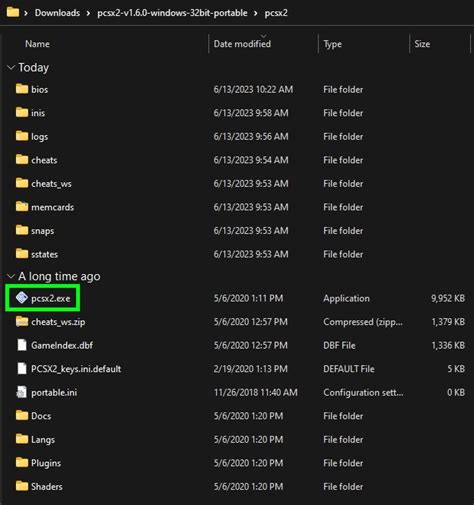This screenshot has width=474, height=505.
Task: Sort by Date modified column header
Action: point(242,44)
